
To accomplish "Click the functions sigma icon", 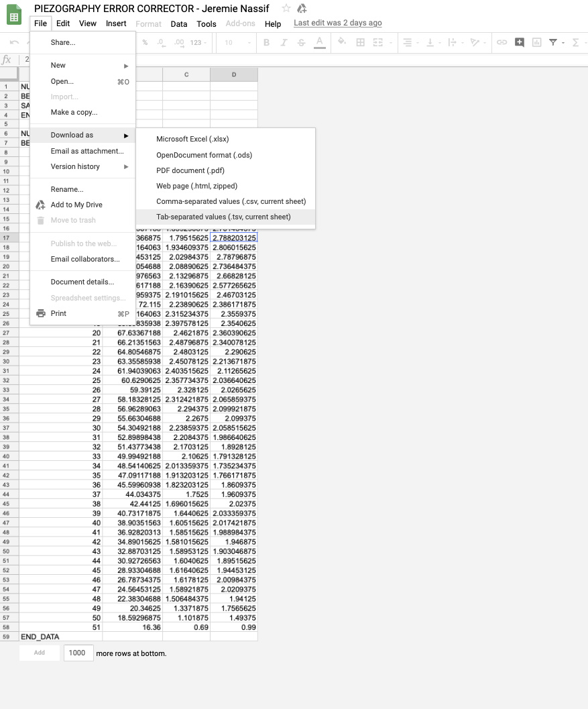I will click(575, 42).
